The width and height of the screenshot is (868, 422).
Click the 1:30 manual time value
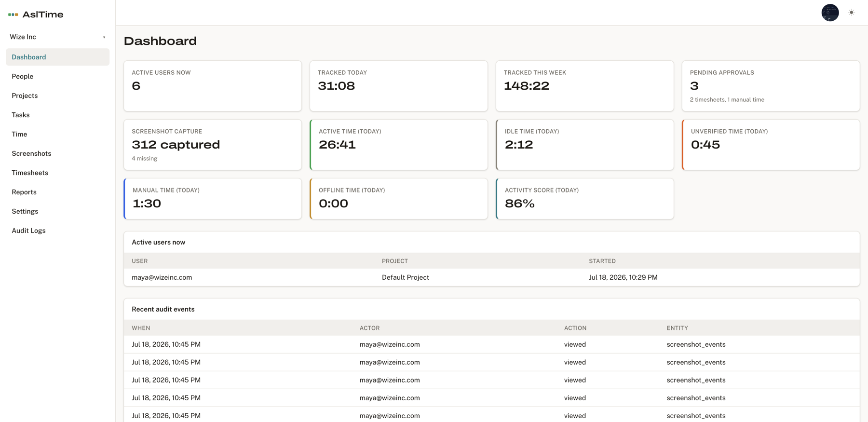pyautogui.click(x=147, y=204)
